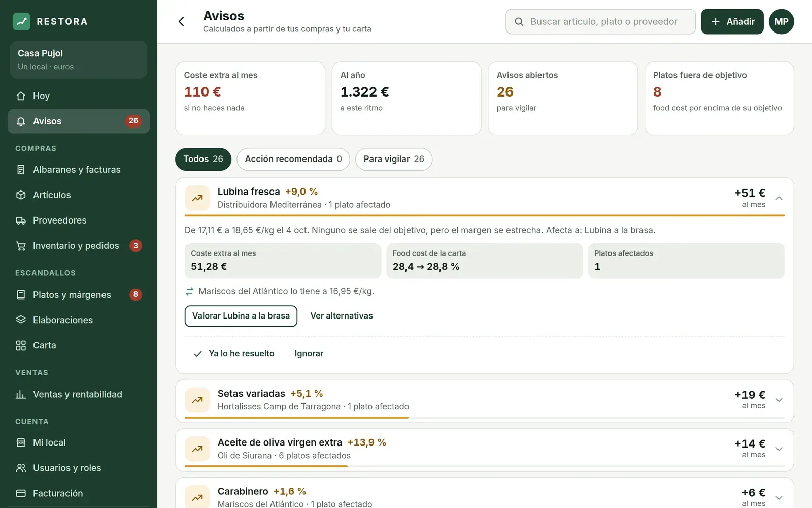Open Hoy via the home icon
Image resolution: width=812 pixels, height=508 pixels.
click(21, 96)
